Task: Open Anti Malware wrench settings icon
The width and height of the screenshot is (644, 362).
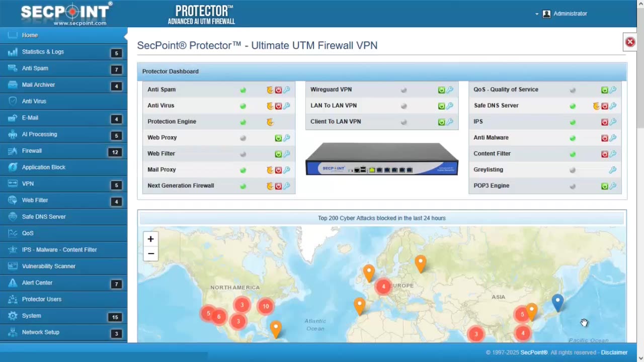Action: pyautogui.click(x=613, y=138)
